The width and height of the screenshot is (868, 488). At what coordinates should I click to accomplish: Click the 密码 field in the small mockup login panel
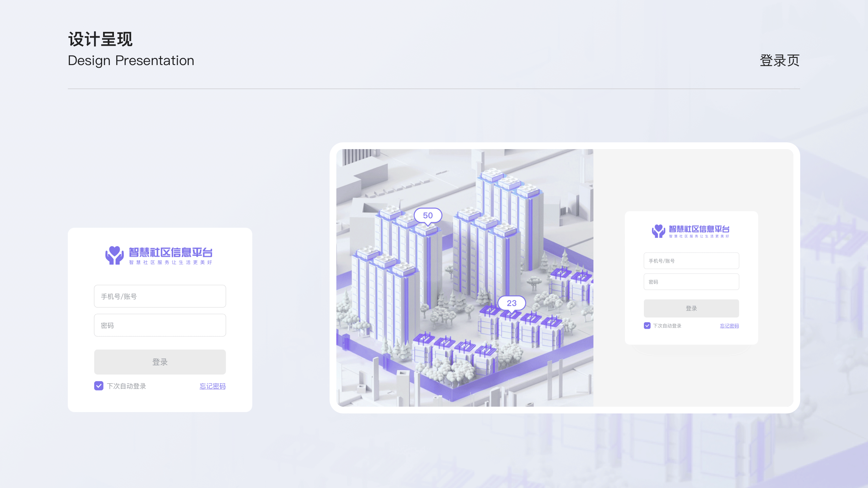[691, 282]
